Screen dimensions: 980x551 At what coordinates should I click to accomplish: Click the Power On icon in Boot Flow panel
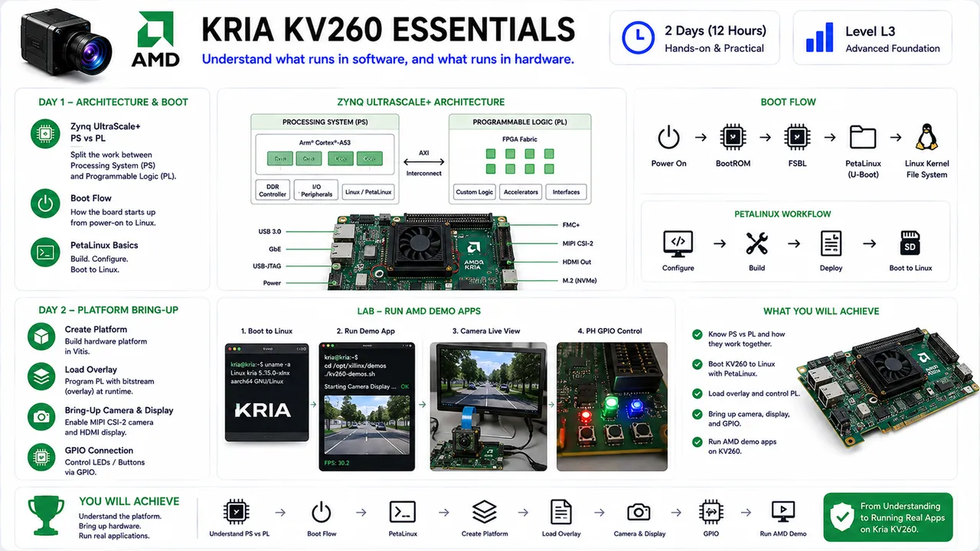coord(668,138)
